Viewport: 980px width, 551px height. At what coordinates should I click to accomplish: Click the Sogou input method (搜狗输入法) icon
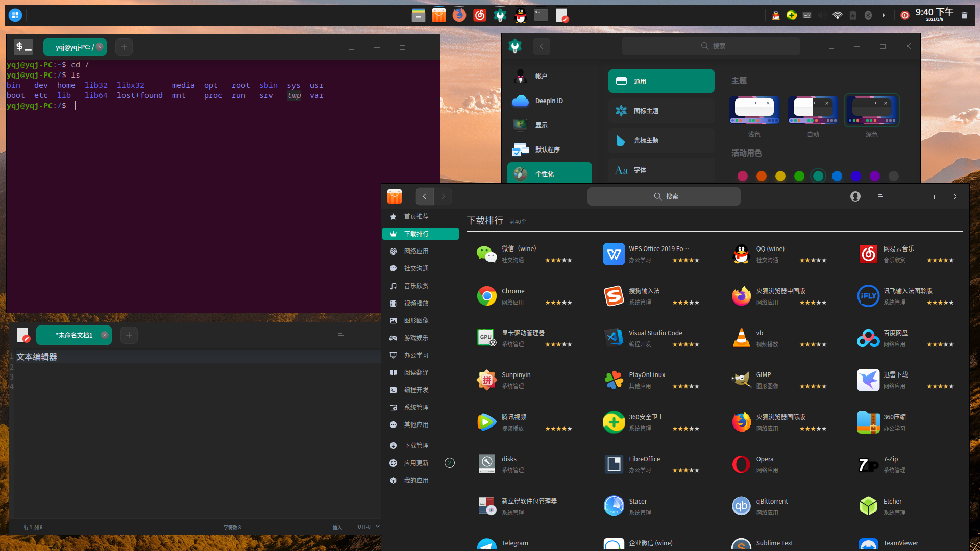point(614,296)
